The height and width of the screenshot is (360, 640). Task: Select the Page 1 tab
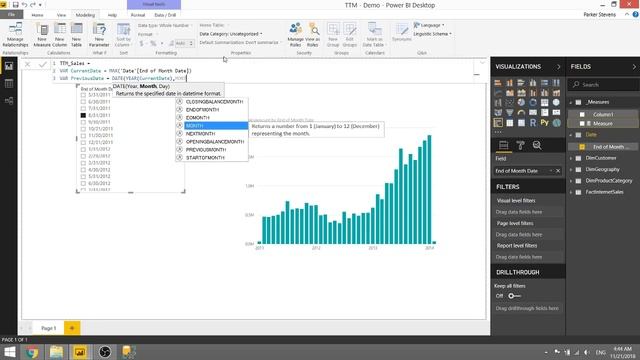48,328
